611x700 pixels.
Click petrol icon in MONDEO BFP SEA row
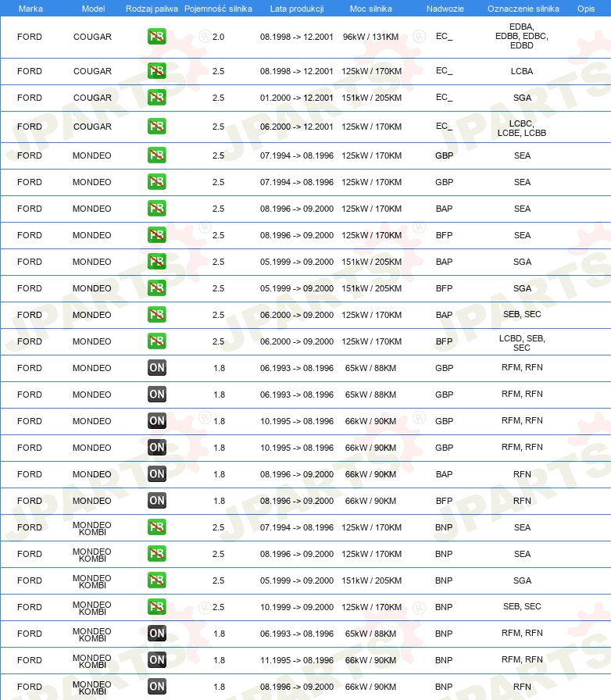tap(157, 235)
